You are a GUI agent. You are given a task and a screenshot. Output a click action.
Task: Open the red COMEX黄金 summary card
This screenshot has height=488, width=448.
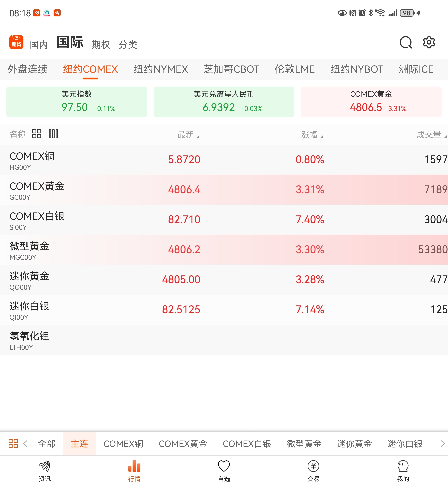[x=371, y=102]
